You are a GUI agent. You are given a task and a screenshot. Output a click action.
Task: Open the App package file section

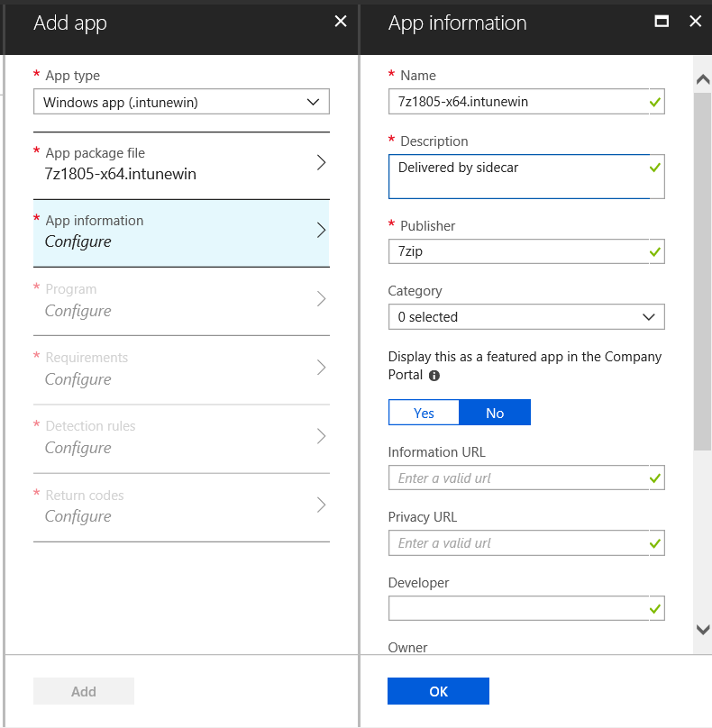click(x=181, y=164)
